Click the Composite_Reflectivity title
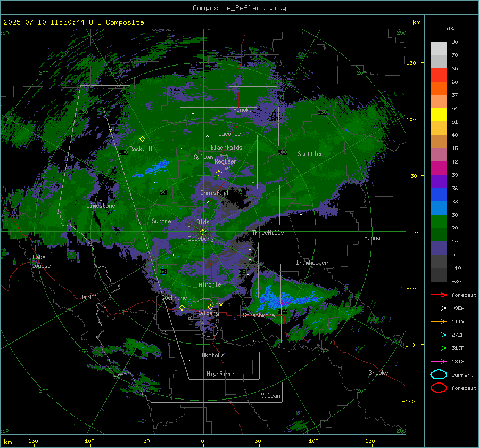Viewport: 479px width, 448px height. tap(240, 8)
